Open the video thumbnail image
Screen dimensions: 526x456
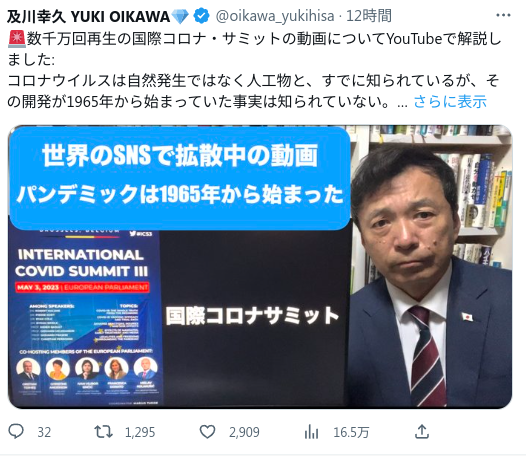[x=260, y=267]
